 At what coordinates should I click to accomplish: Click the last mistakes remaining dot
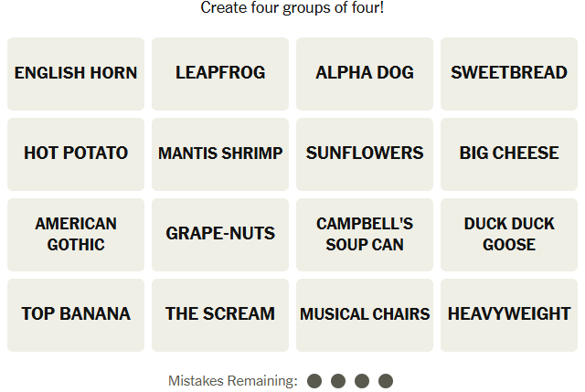pos(386,381)
